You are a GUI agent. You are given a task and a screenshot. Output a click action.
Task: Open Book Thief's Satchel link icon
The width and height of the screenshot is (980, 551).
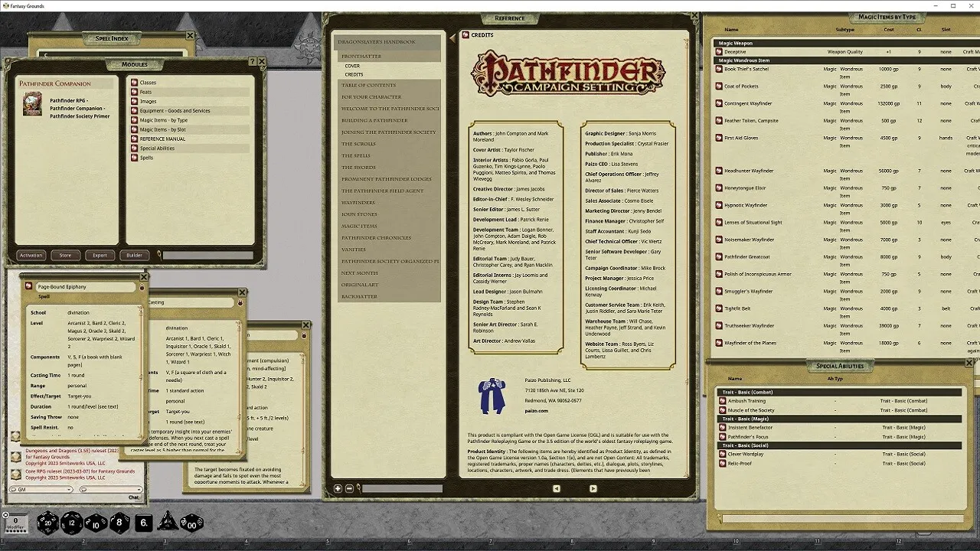pos(719,69)
